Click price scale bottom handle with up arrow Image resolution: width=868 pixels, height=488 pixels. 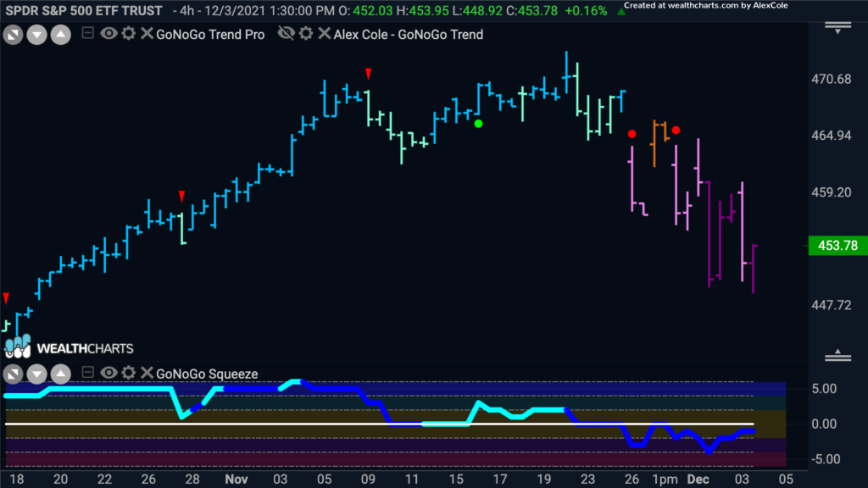[x=838, y=355]
